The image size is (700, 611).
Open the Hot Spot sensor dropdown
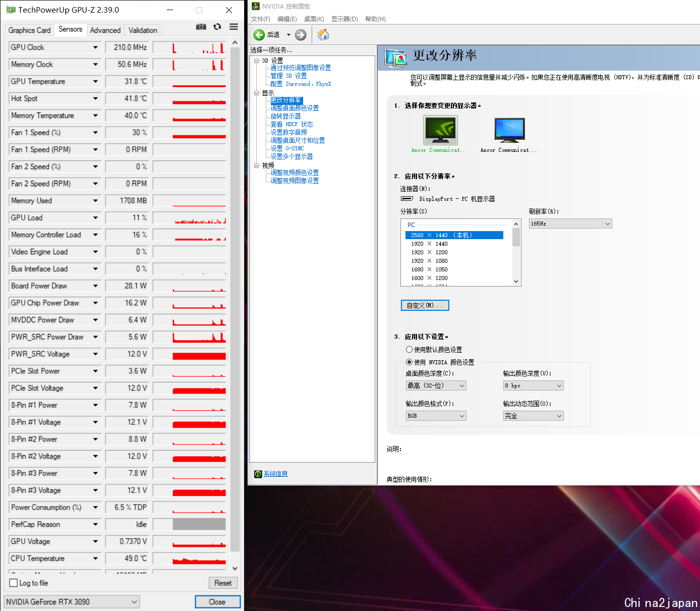[95, 98]
